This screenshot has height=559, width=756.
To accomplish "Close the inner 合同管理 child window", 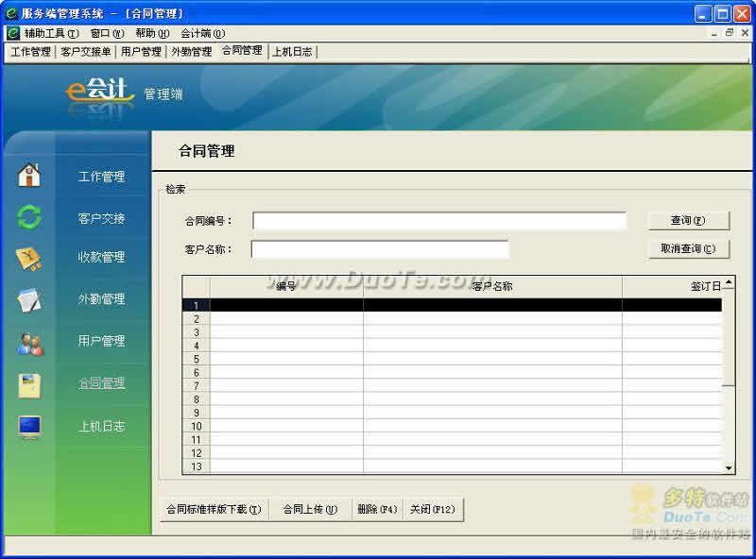I will pyautogui.click(x=745, y=33).
